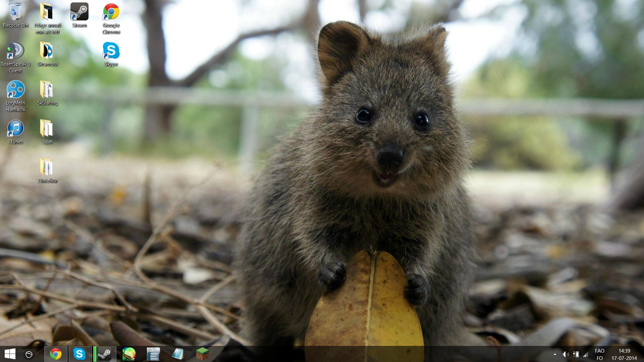Image resolution: width=644 pixels, height=362 pixels.
Task: Open the OpenOffice Writer taskbar icon
Action: click(153, 354)
